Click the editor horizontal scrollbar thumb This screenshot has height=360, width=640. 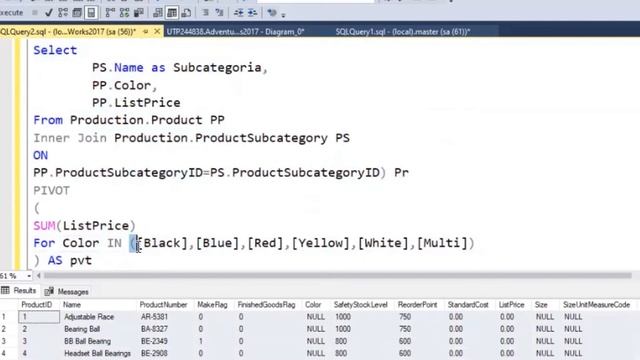pyautogui.click(x=338, y=276)
